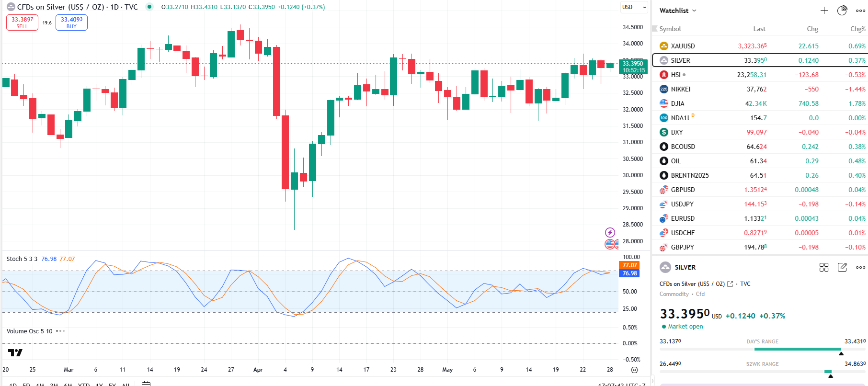Expand the Watchlist dropdown

coord(678,11)
